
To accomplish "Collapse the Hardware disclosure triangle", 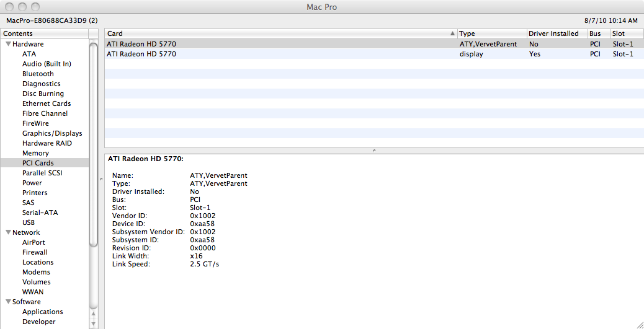I will click(8, 45).
